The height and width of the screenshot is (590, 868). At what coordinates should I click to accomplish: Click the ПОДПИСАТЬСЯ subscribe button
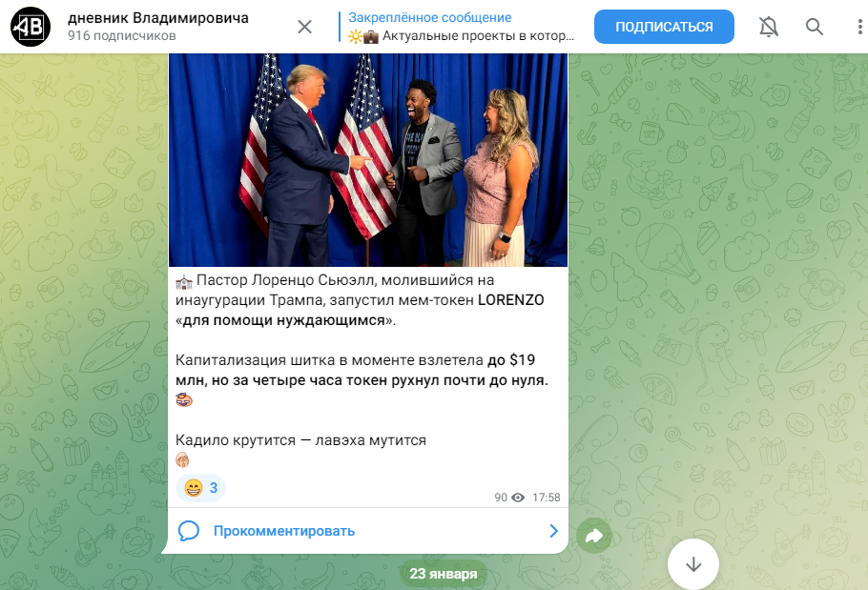[x=664, y=27]
